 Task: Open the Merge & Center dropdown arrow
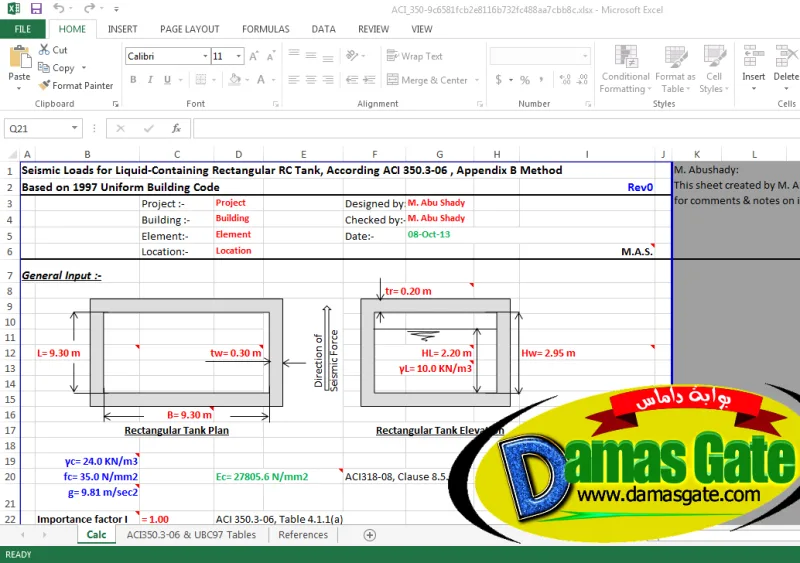(x=477, y=80)
